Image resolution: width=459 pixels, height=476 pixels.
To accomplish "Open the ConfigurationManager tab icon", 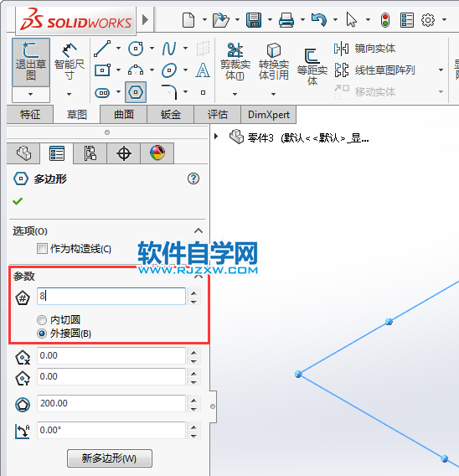I will click(x=90, y=153).
